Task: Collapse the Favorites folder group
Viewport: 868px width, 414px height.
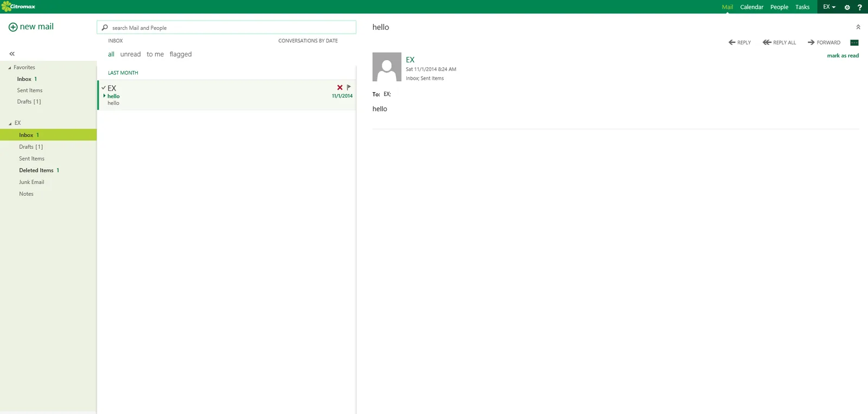Action: [10, 68]
